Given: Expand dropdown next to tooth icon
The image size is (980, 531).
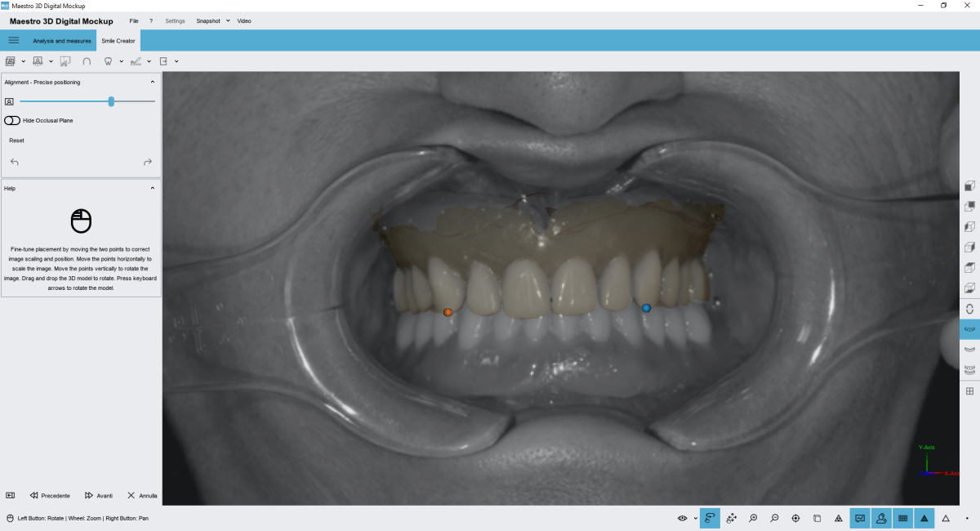Looking at the screenshot, I should (x=121, y=61).
